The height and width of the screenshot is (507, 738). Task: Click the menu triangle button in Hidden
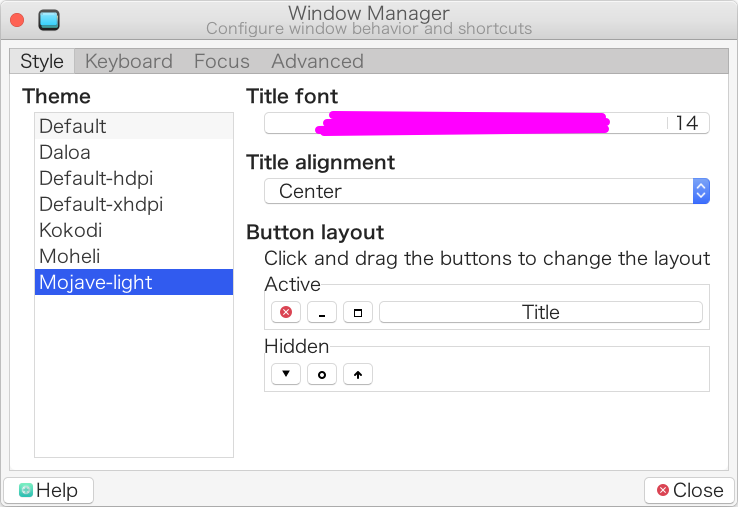coord(286,375)
